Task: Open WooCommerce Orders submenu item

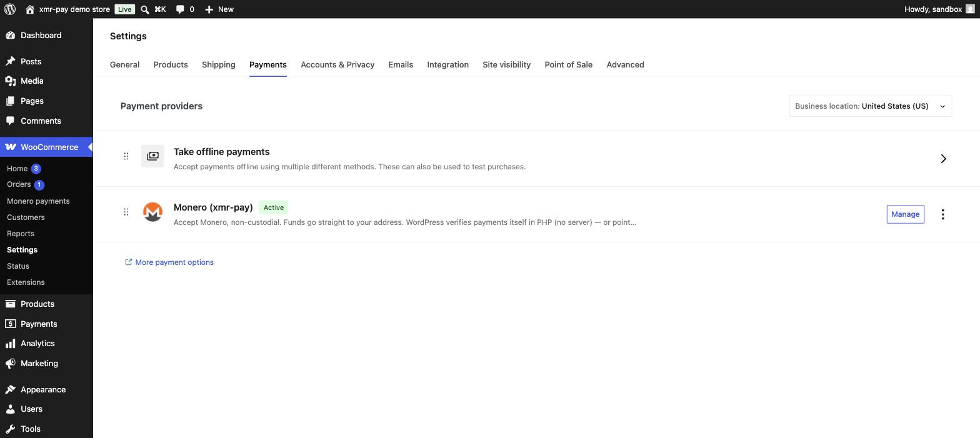Action: (x=19, y=184)
